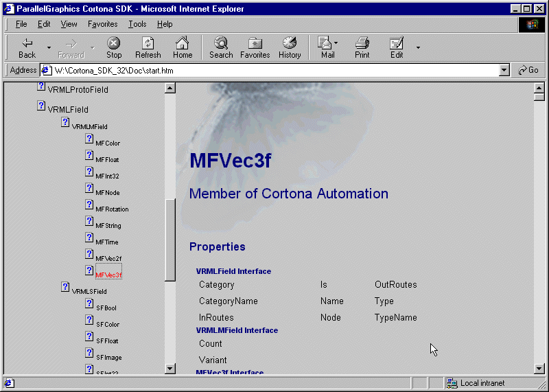This screenshot has width=549, height=392.
Task: Click the tree pane scrollbar thumb
Action: pyautogui.click(x=170, y=240)
